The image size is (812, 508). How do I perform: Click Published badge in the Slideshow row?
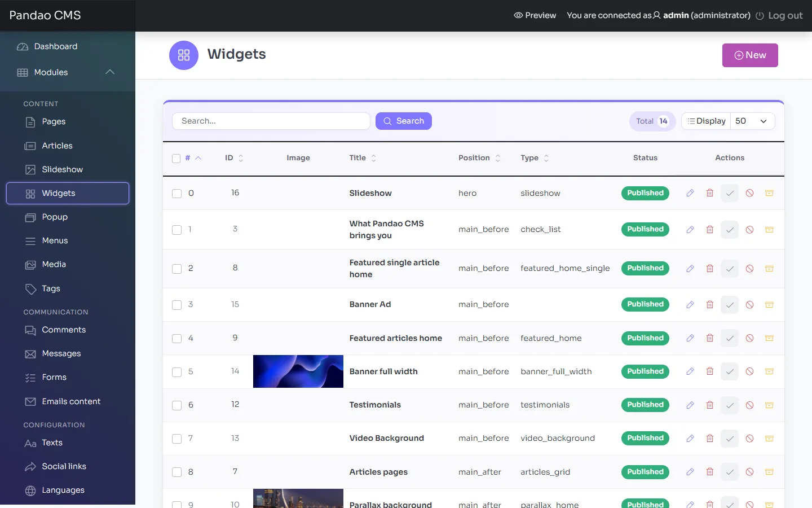[x=645, y=193]
